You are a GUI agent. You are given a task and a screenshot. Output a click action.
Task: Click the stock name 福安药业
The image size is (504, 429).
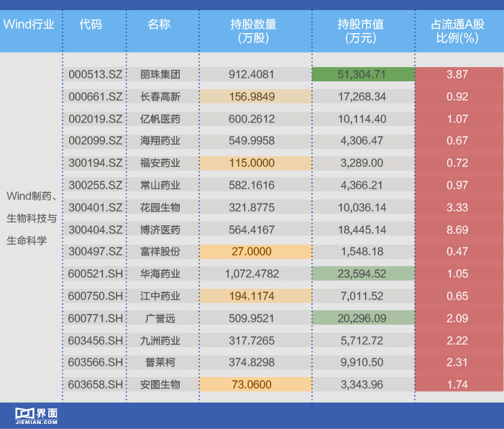(x=160, y=163)
